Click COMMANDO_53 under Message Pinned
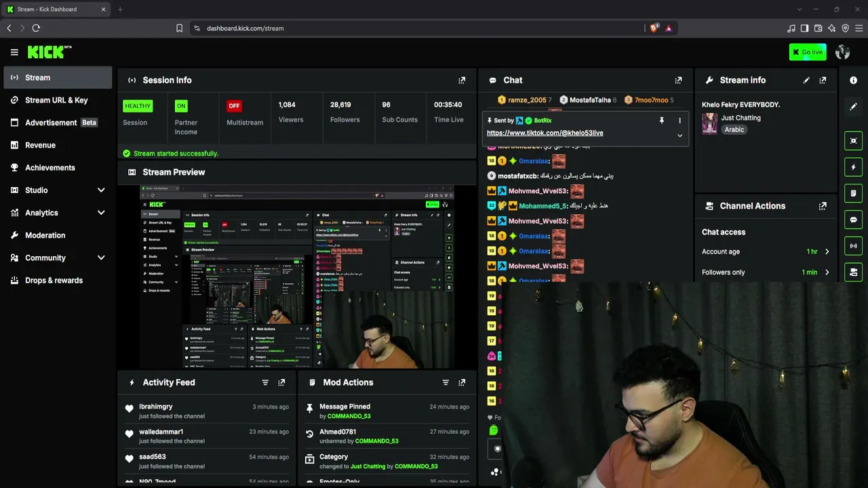This screenshot has width=868, height=488. point(349,416)
